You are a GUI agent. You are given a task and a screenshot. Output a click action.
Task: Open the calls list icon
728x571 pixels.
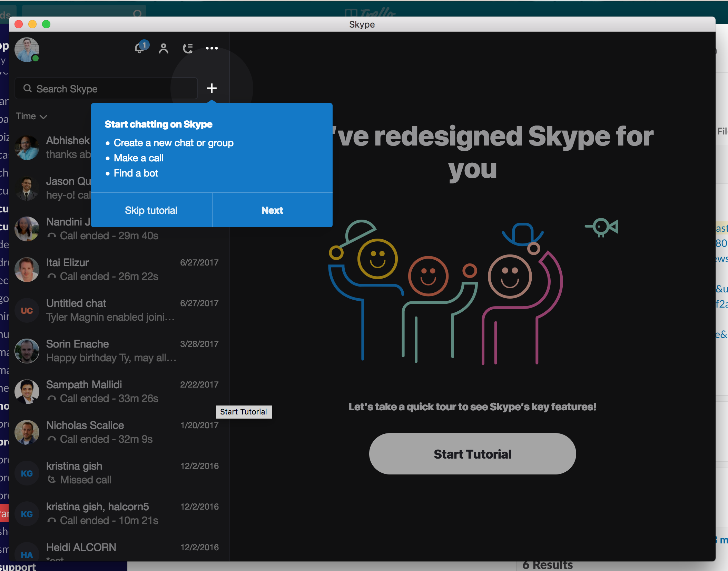pos(188,48)
